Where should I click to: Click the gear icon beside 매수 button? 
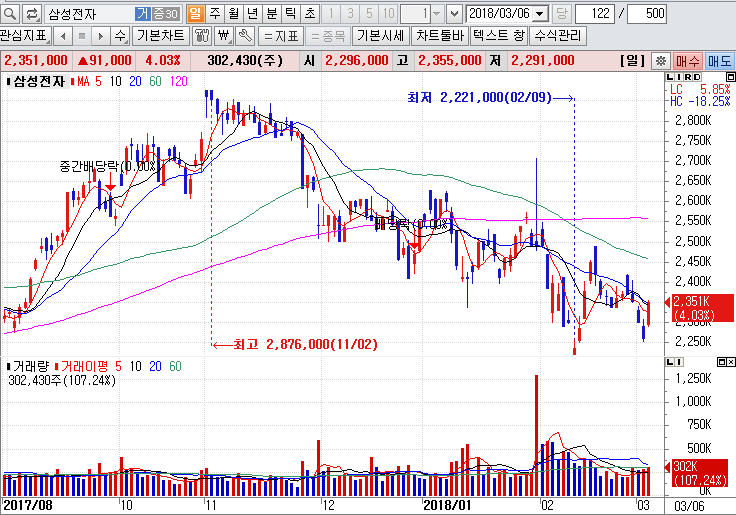(661, 60)
